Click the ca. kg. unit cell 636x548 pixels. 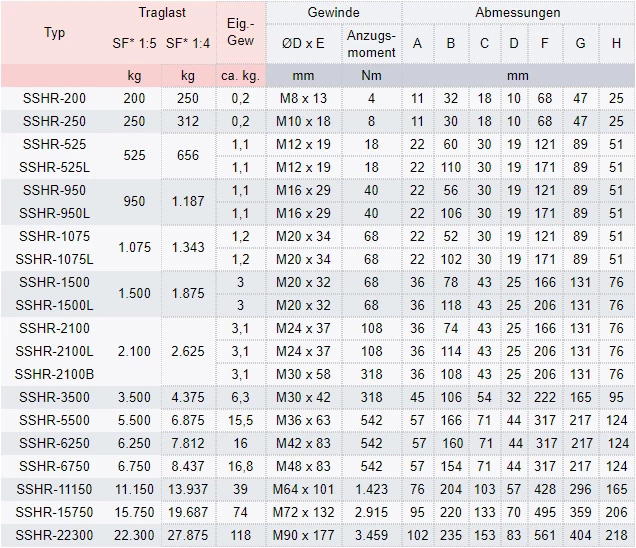[x=240, y=76]
